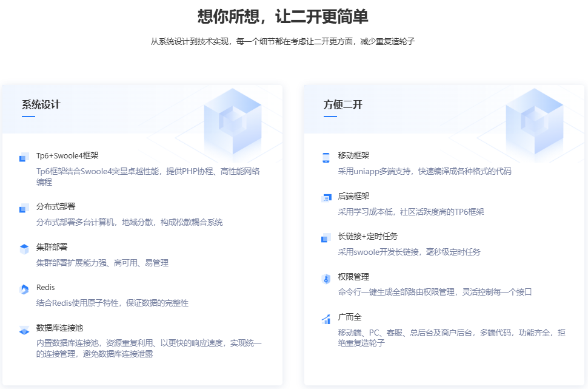Viewport: 588px width, 389px height.
Task: Click the Redis title text
Action: click(45, 288)
